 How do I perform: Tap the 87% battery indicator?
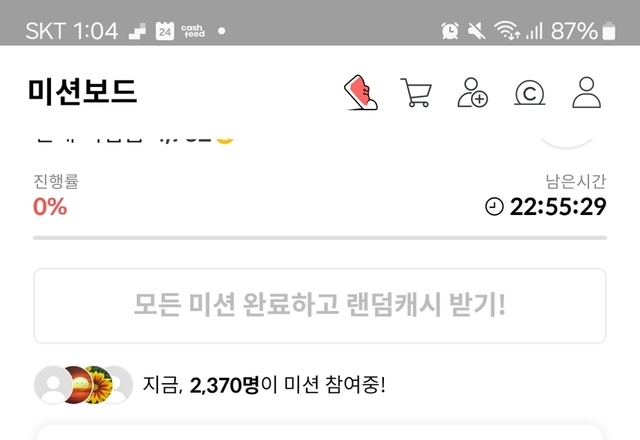pos(583,31)
